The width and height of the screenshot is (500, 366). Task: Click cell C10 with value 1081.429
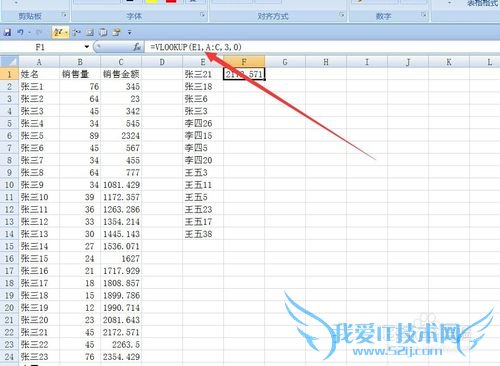point(121,185)
